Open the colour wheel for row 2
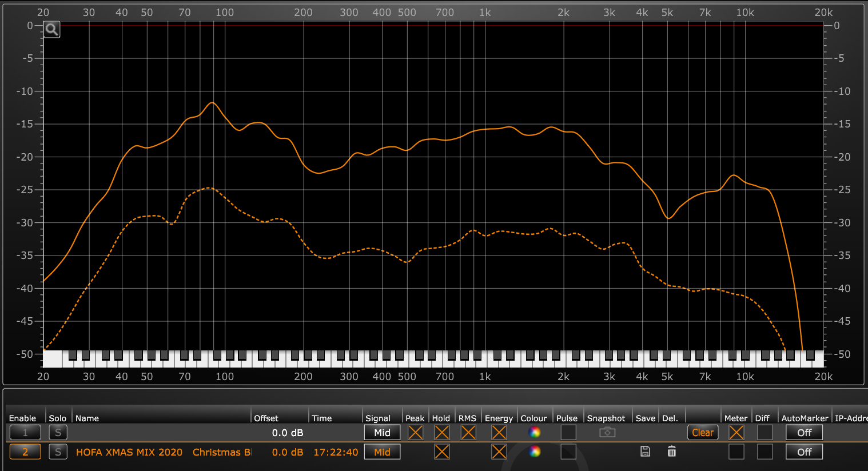The image size is (868, 471). coord(535,452)
